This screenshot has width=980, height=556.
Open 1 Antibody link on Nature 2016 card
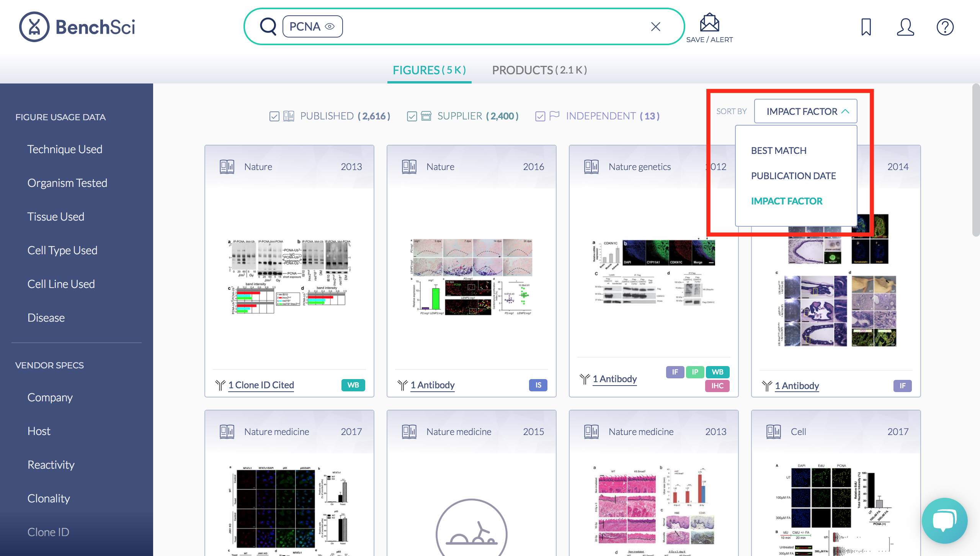(433, 385)
